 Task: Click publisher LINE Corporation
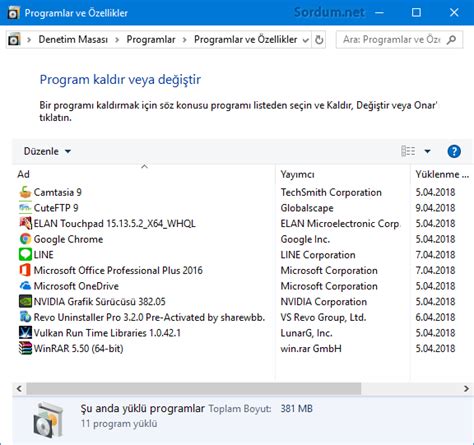pyautogui.click(x=318, y=255)
